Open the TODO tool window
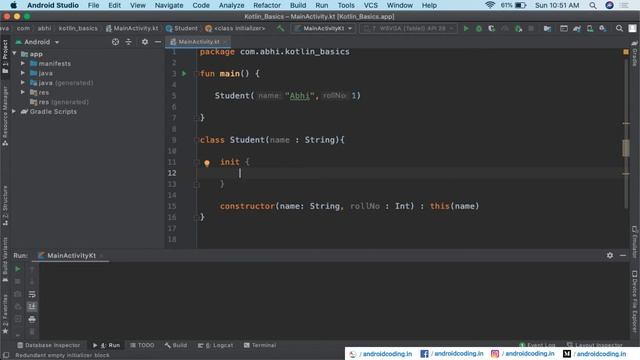The width and height of the screenshot is (640, 360). point(142,345)
